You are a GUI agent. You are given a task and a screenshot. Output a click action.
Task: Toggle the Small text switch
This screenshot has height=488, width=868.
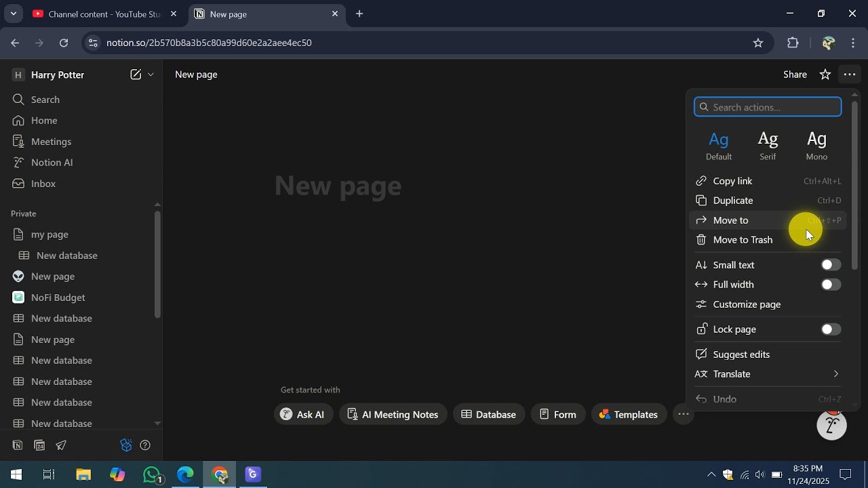point(831,265)
